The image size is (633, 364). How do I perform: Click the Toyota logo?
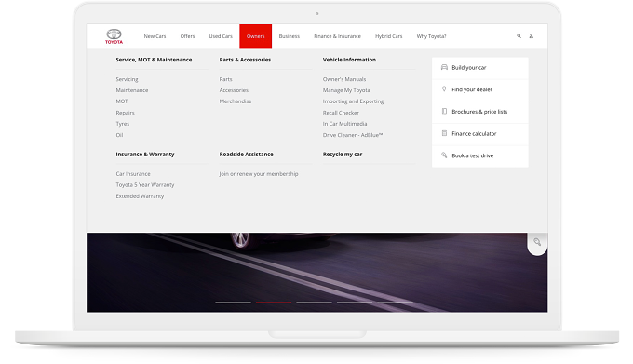[114, 36]
